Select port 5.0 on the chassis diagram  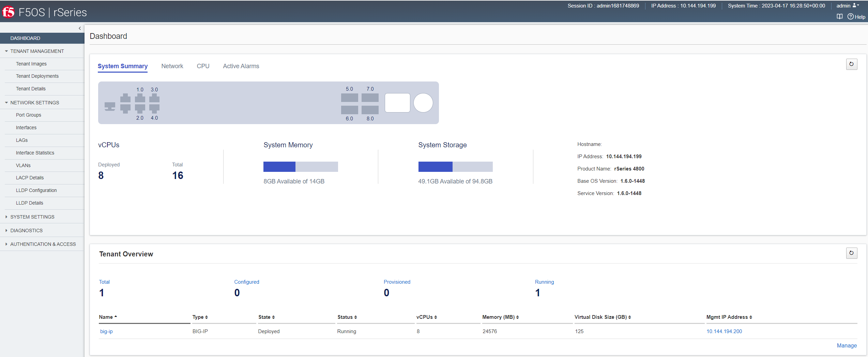coord(349,98)
